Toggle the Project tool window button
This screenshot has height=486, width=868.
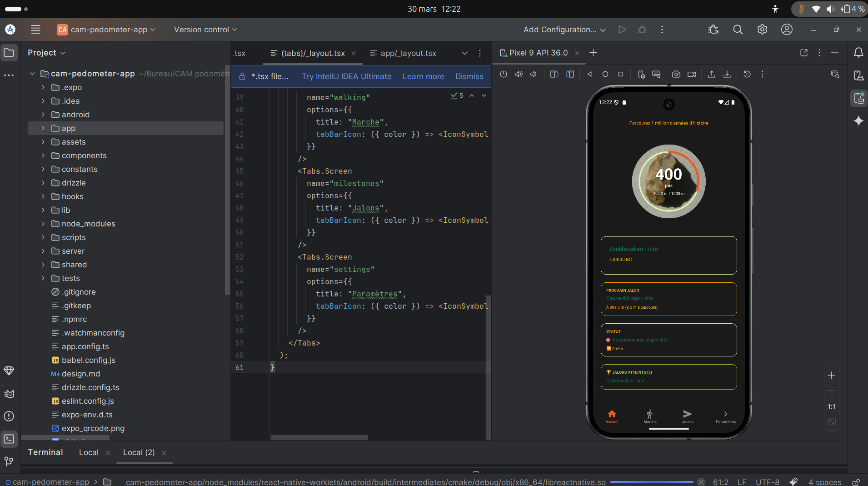9,53
